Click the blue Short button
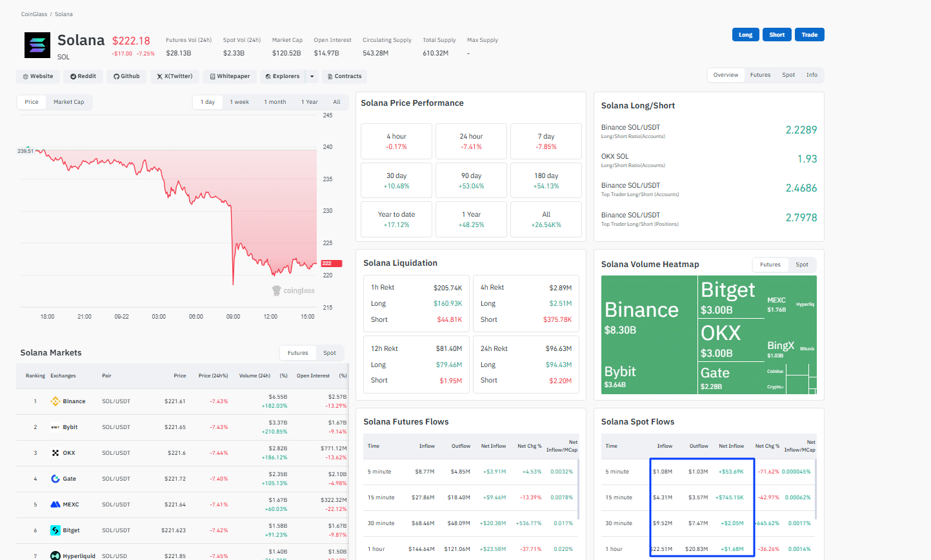Viewport: 931px width, 560px height. [x=777, y=35]
